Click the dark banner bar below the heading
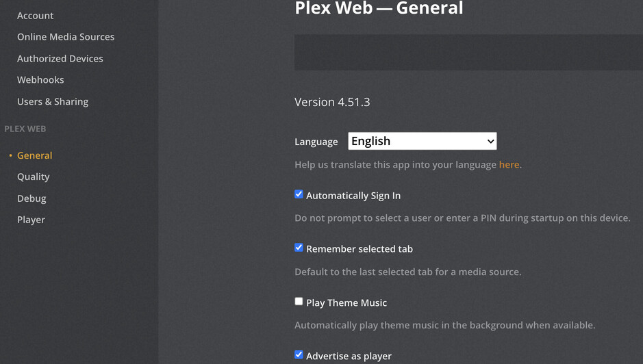Viewport: 643px width, 364px height. (x=468, y=53)
